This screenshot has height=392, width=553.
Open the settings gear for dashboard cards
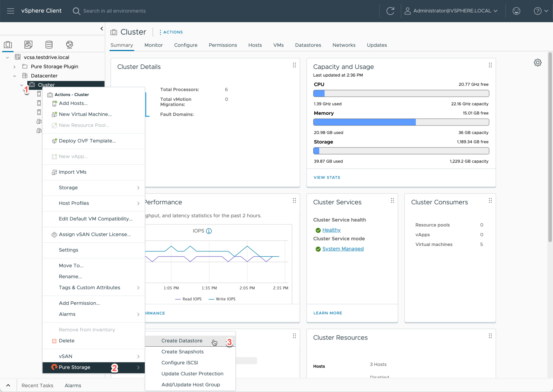pos(538,63)
